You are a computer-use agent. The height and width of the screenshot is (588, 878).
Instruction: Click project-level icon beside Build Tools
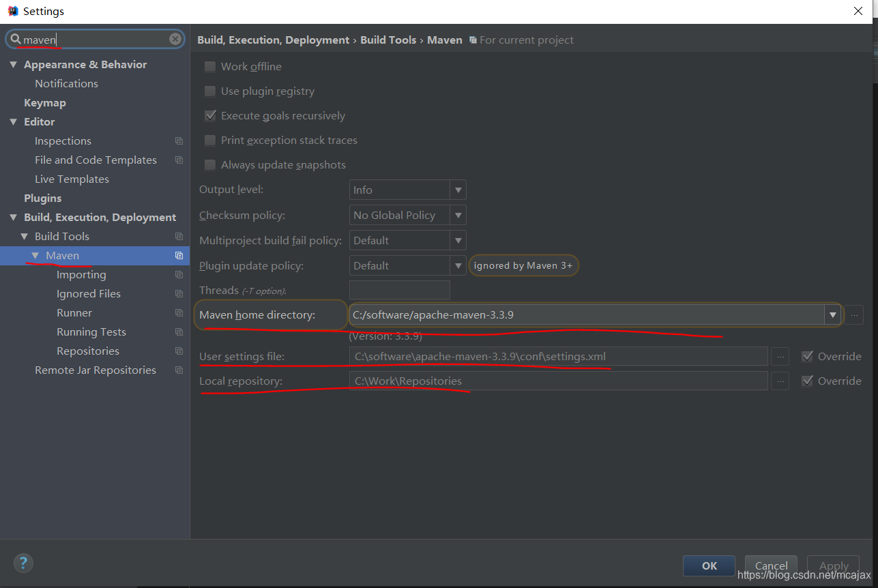[179, 237]
